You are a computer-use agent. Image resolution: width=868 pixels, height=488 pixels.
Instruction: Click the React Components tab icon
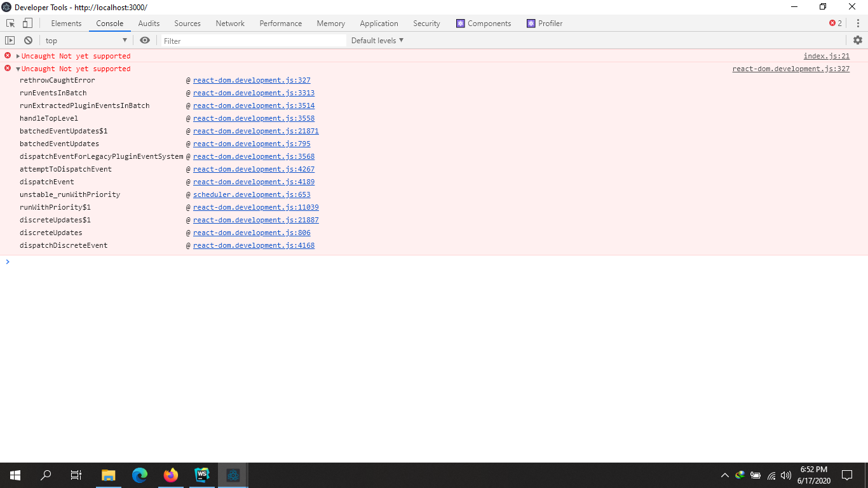point(461,24)
